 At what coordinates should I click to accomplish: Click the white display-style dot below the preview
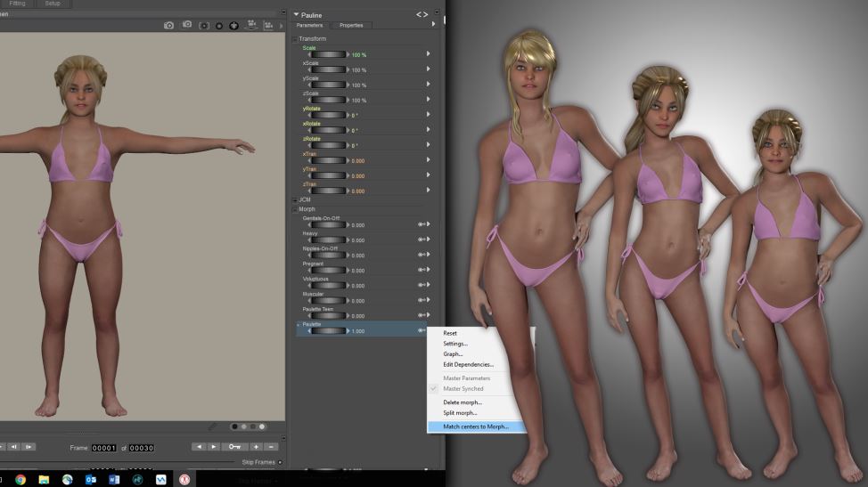click(262, 426)
